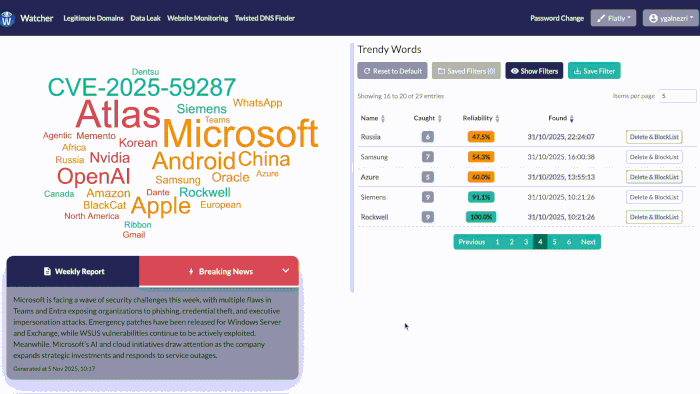Open the Flatly theme dropdown
The image size is (700, 394).
coord(613,18)
